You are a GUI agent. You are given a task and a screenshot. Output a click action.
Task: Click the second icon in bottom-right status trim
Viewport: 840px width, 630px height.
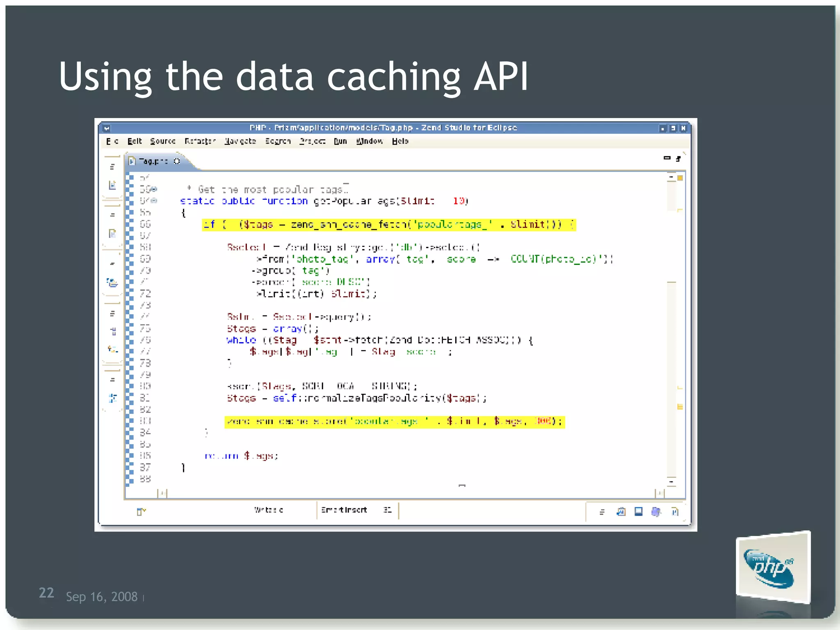click(x=621, y=511)
